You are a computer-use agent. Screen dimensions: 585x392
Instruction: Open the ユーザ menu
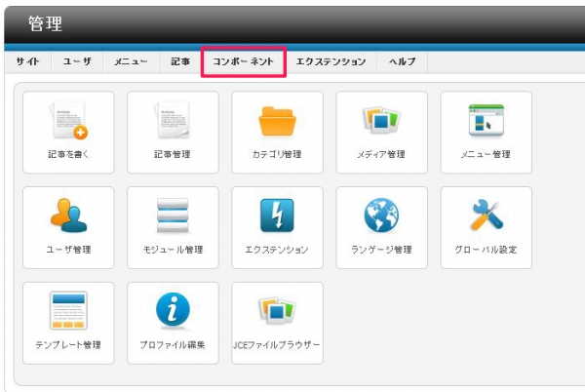point(77,61)
